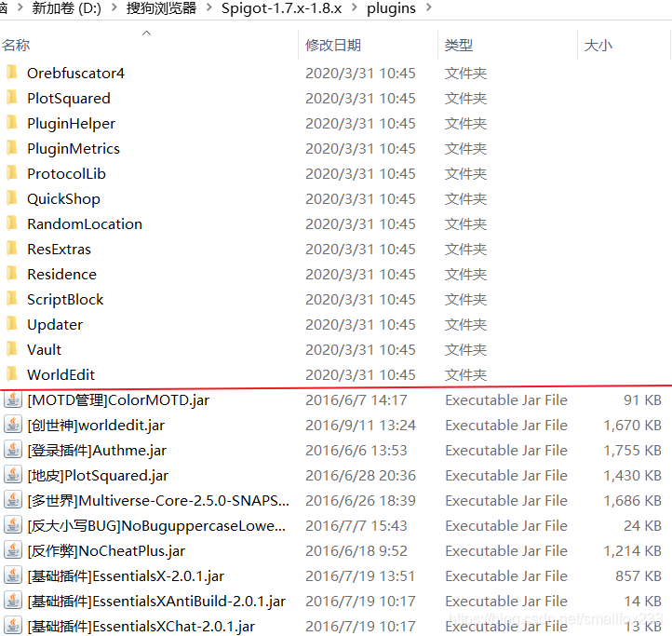Click the Residence folder icon
672x636 pixels.
tap(12, 274)
